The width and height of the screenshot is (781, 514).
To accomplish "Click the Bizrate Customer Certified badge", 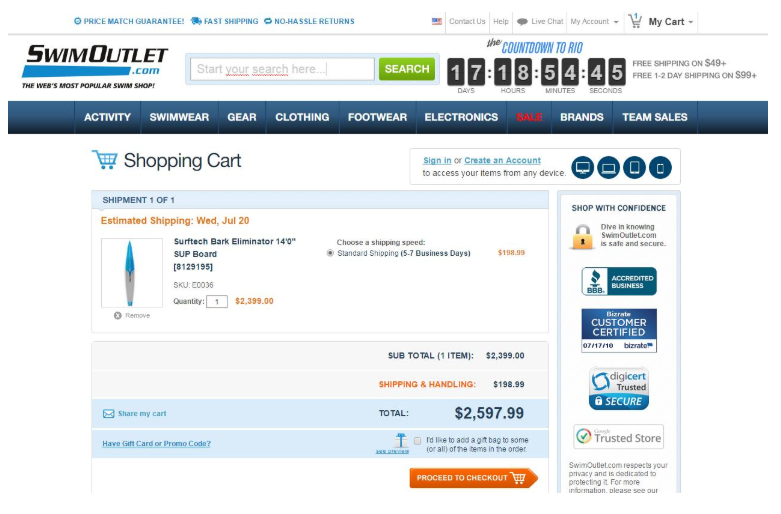I will pos(619,330).
